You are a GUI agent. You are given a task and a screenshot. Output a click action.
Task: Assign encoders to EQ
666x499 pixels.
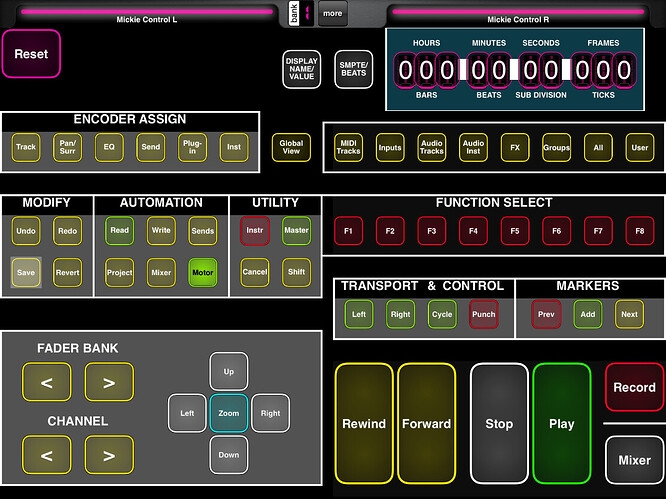[109, 147]
